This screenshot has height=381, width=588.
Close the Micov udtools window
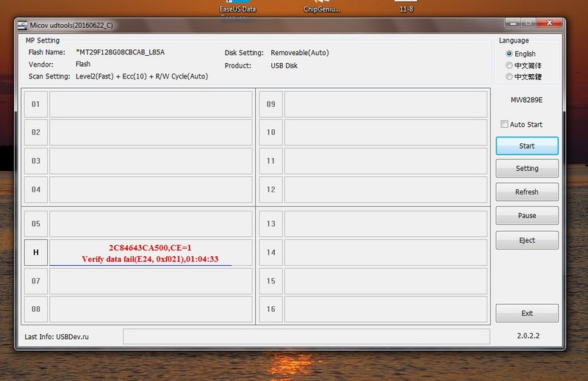pos(549,23)
